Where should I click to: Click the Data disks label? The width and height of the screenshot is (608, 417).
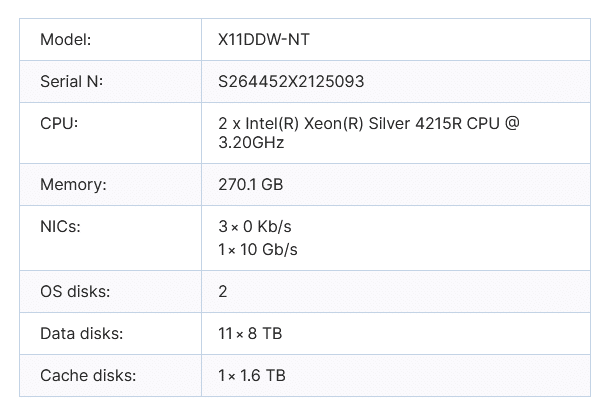pyautogui.click(x=81, y=334)
